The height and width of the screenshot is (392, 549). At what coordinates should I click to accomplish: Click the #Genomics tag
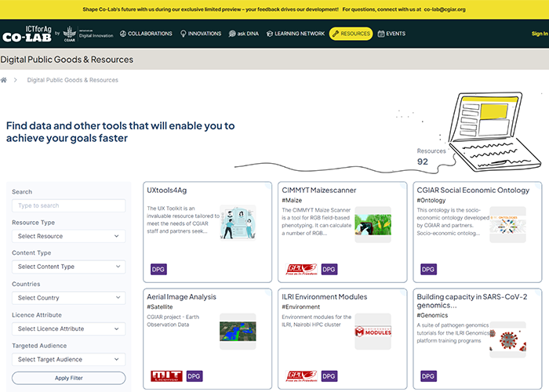tap(432, 315)
